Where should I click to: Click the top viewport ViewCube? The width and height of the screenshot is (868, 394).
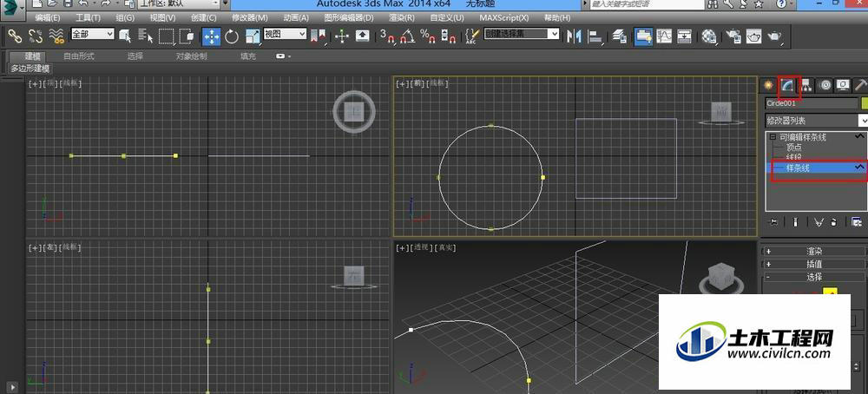tap(354, 112)
